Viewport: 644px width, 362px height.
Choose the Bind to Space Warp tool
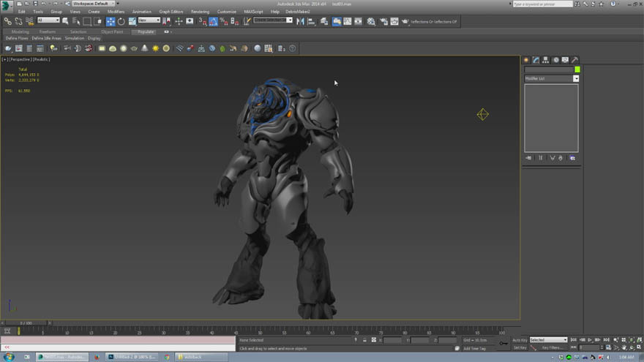29,21
